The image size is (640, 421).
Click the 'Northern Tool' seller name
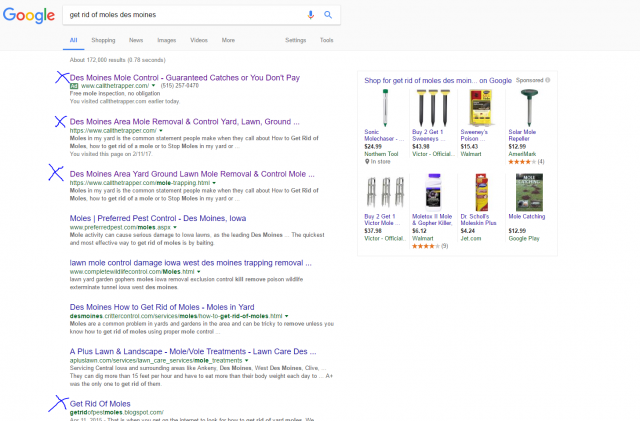click(x=381, y=154)
